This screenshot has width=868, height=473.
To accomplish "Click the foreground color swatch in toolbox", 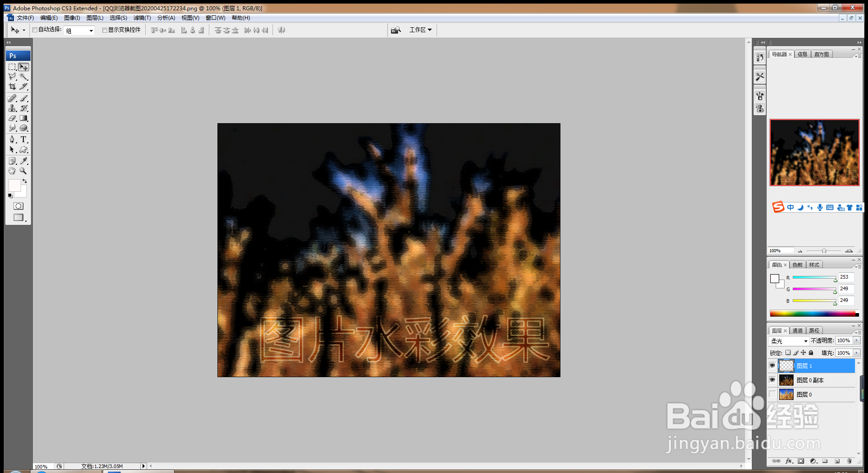I will pos(14,185).
